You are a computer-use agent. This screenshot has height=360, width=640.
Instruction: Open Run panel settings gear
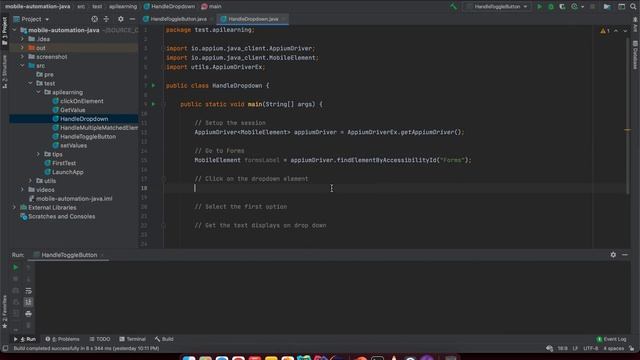point(613,255)
